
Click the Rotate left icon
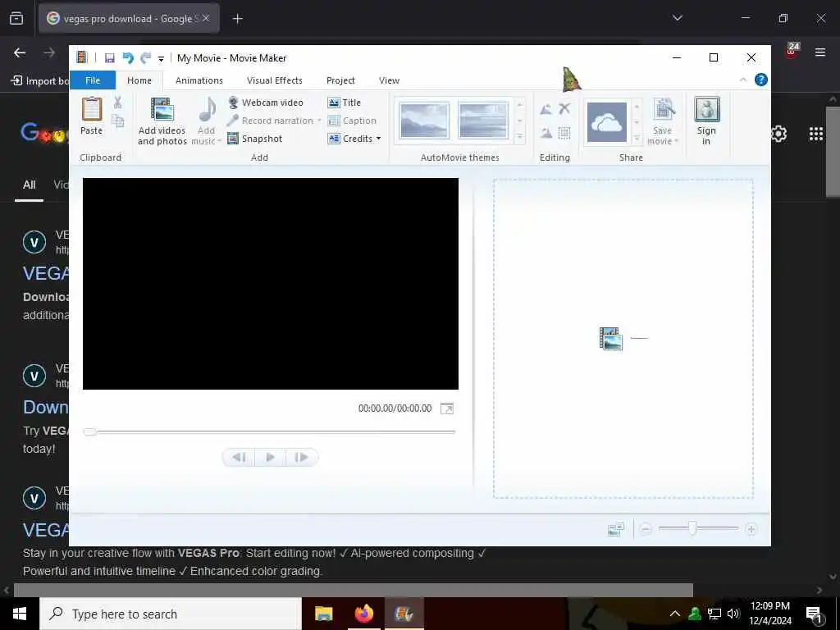(546, 109)
